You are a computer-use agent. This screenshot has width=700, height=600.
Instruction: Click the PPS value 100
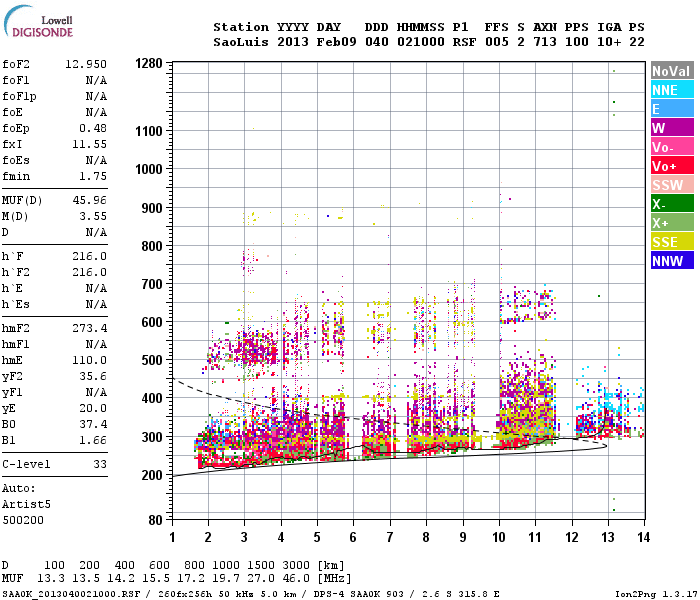(x=577, y=42)
